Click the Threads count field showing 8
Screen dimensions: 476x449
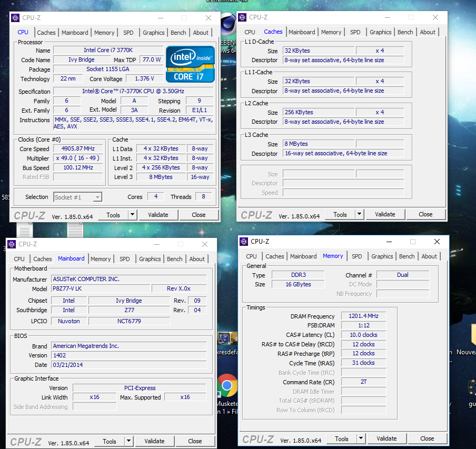coord(203,196)
